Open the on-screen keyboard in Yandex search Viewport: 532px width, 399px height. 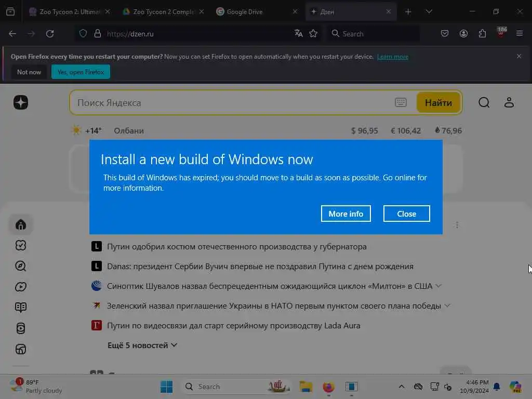(401, 102)
